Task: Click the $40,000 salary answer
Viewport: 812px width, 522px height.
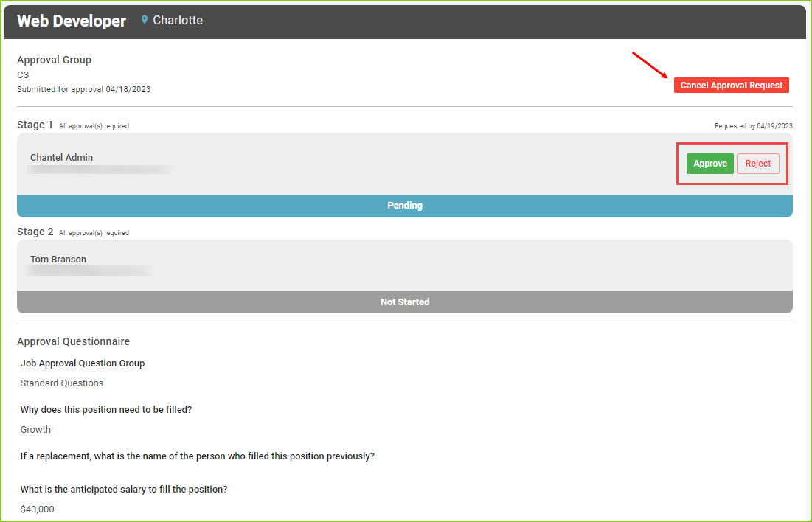Action: [38, 509]
